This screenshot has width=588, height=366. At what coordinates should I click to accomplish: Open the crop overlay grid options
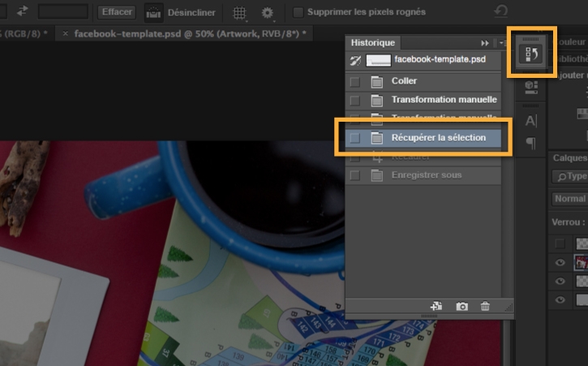(239, 13)
